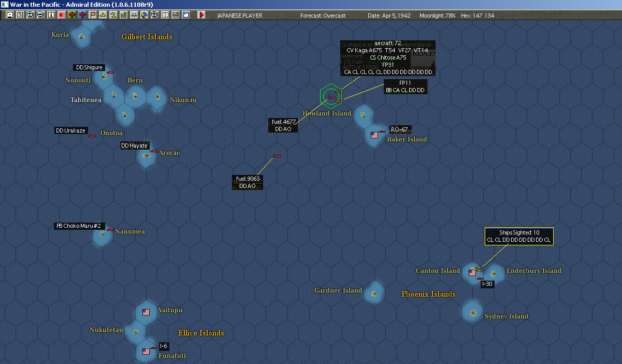Image resolution: width=622 pixels, height=364 pixels.
Task: Click the Beru island hex
Action: click(x=135, y=96)
